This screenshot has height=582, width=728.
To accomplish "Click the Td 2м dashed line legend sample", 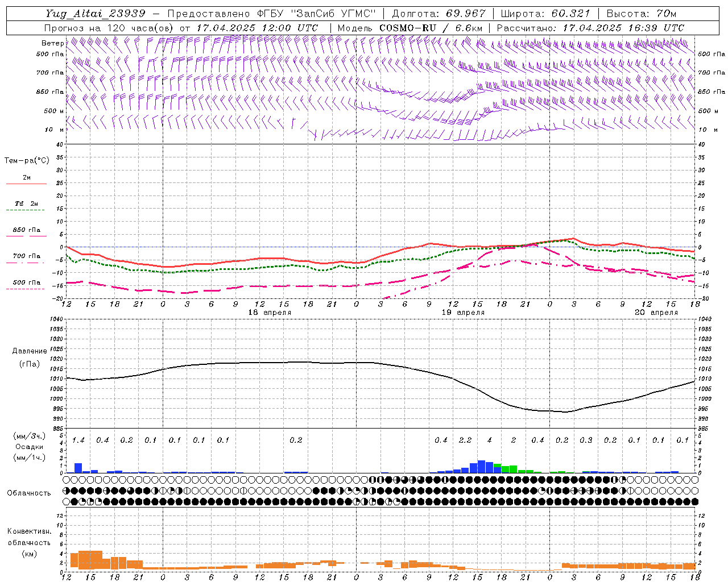I will [25, 210].
